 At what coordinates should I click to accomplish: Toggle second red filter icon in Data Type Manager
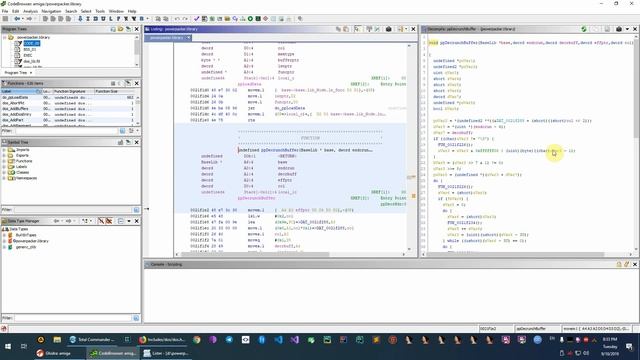109,221
